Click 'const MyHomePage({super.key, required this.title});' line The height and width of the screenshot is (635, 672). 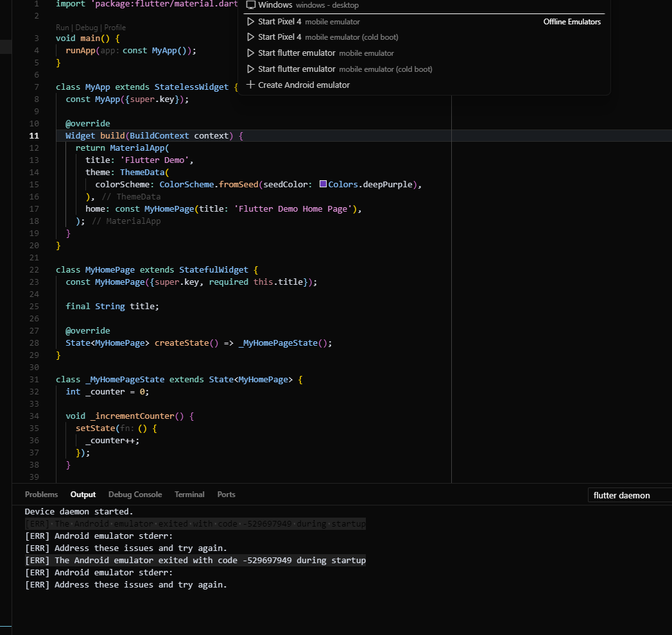[x=191, y=282]
